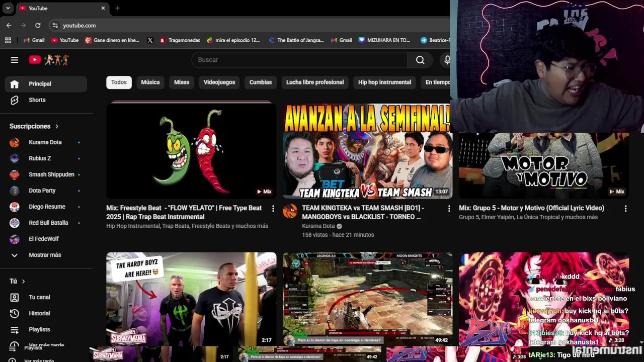Open Shorts from the sidebar
The width and height of the screenshot is (644, 362).
click(46, 100)
